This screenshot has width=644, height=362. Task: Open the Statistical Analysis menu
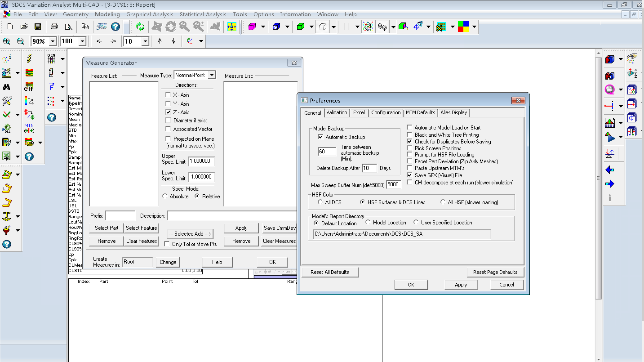tap(203, 14)
